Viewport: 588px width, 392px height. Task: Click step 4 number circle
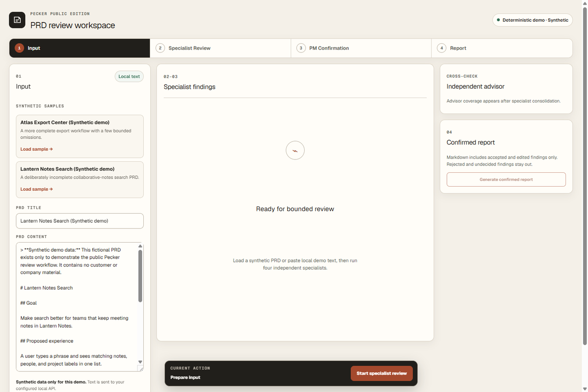coord(441,48)
